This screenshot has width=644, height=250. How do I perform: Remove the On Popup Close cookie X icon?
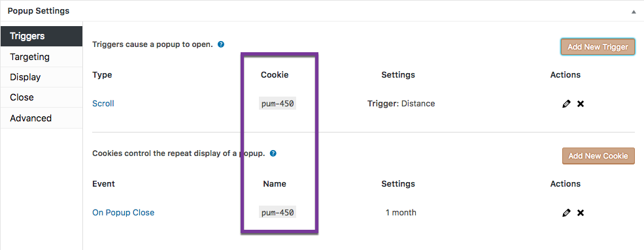[x=581, y=213]
